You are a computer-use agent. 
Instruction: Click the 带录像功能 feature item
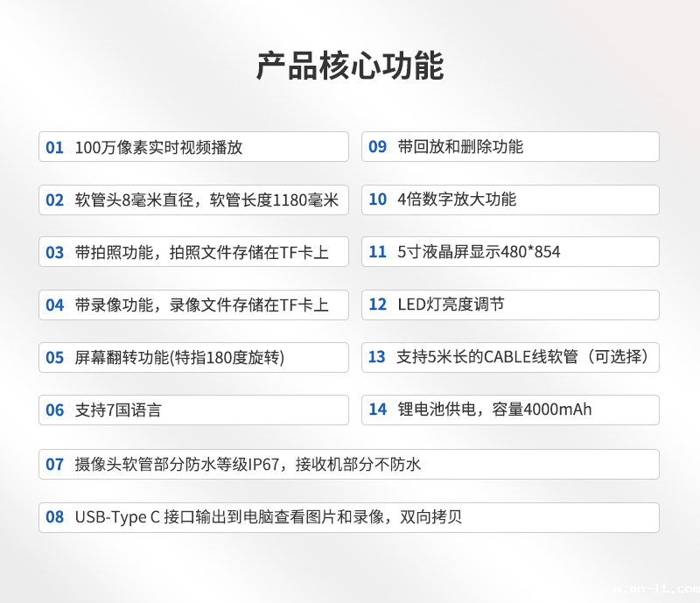(193, 305)
